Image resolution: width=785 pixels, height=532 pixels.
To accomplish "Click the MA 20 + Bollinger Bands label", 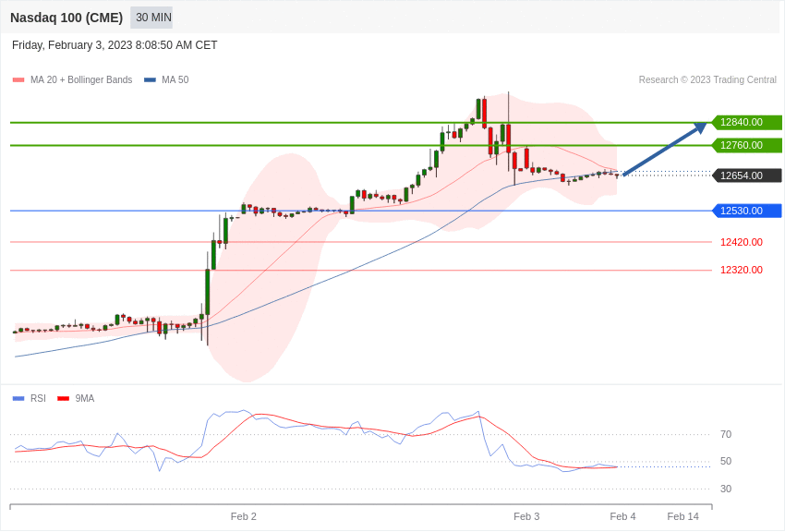I will point(81,80).
